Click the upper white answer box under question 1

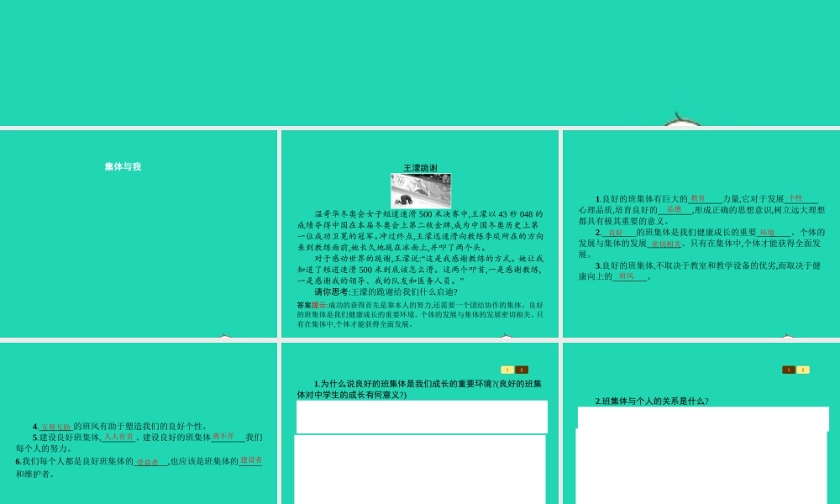tap(423, 416)
